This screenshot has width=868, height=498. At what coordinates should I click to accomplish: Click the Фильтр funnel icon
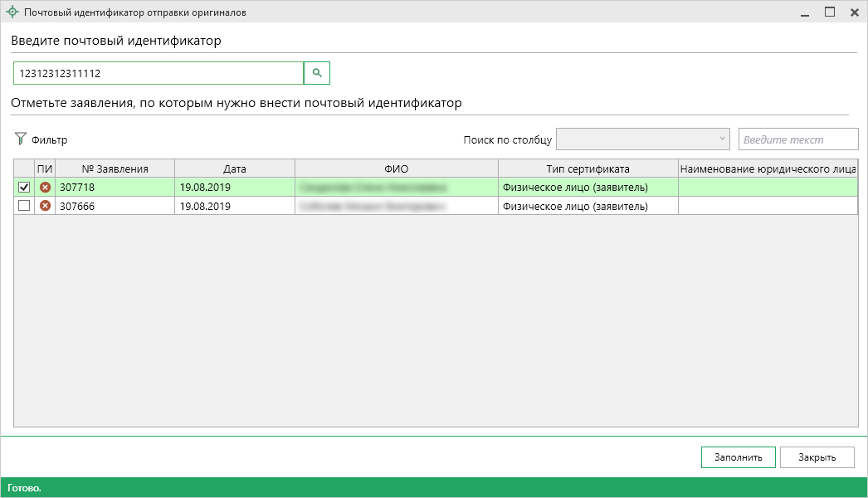22,139
